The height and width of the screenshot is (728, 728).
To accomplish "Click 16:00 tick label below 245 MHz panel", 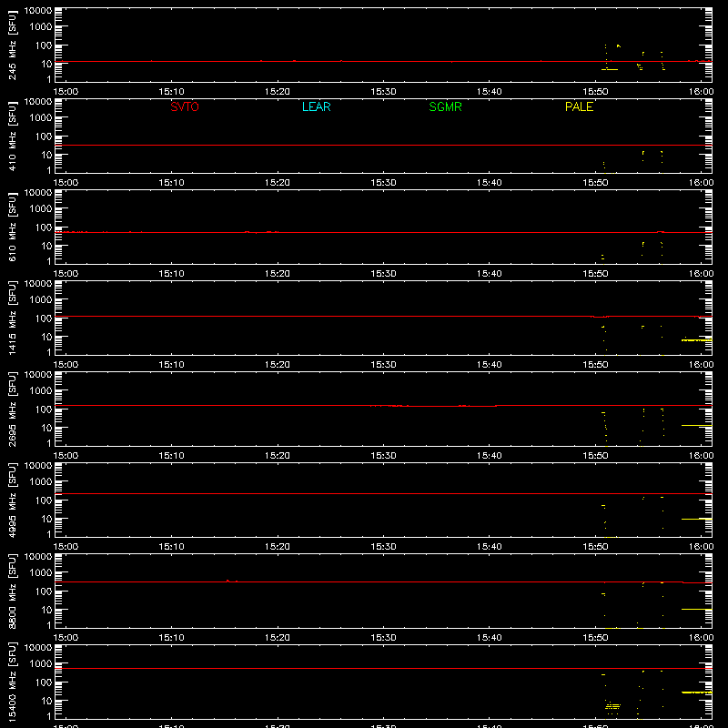I will coord(701,92).
